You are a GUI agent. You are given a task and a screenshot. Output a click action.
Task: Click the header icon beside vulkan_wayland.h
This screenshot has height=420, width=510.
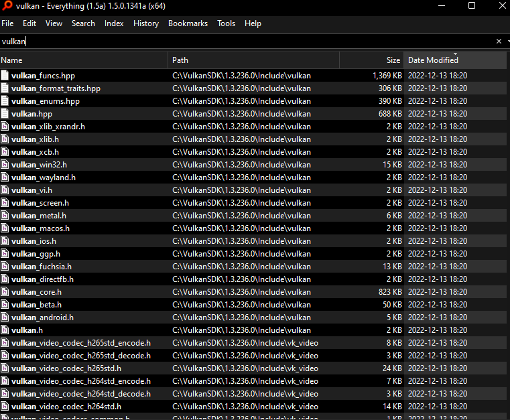[x=5, y=177]
